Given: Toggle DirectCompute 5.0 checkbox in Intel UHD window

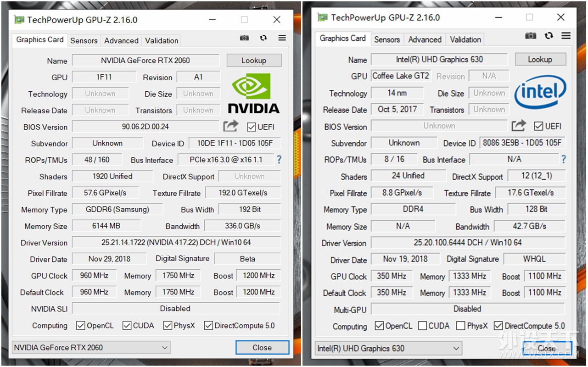Looking at the screenshot, I should coord(498,326).
